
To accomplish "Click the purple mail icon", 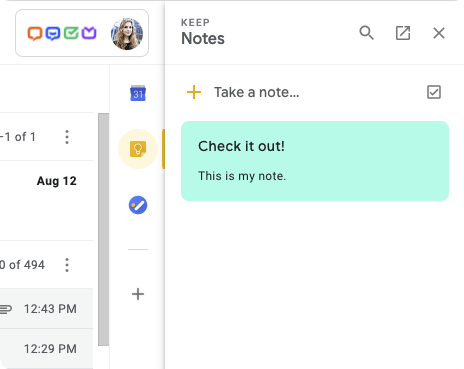I will coord(89,33).
